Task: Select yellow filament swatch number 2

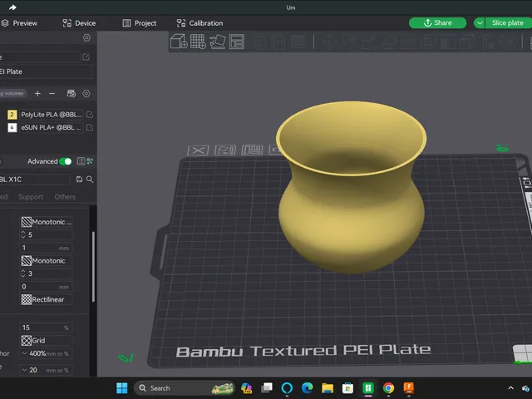Action: click(12, 115)
